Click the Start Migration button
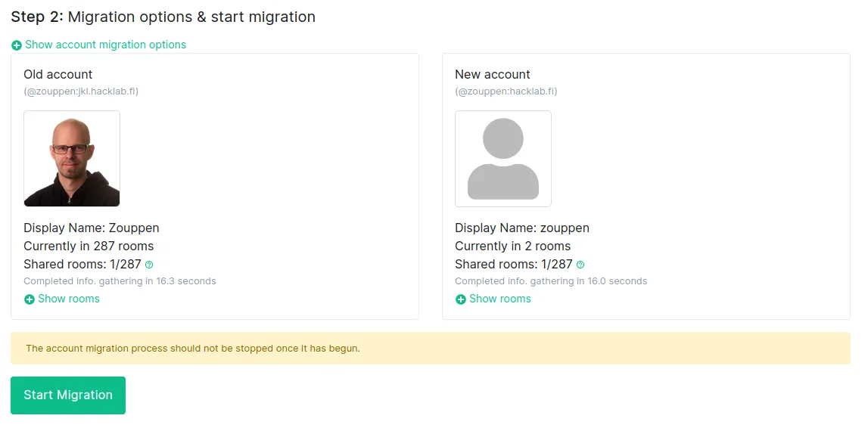 68,395
